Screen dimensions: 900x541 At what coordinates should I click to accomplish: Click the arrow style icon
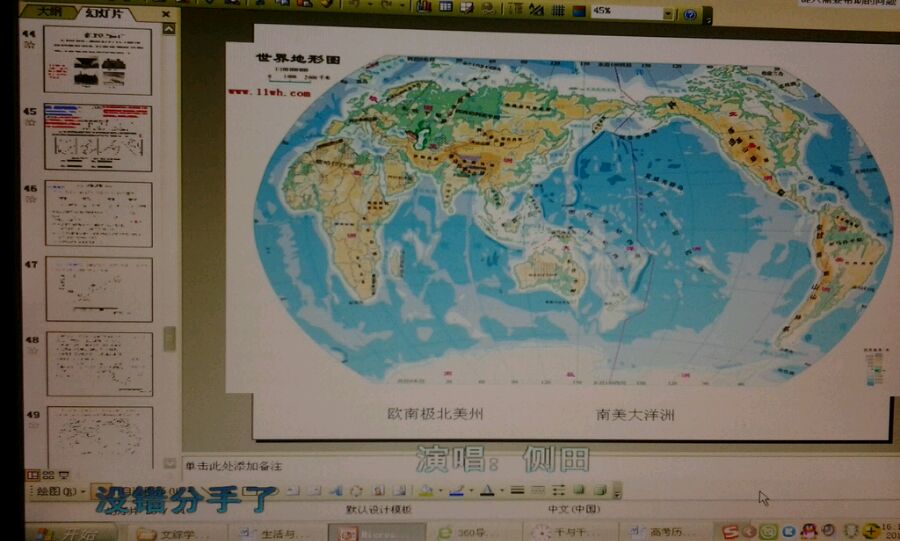pos(558,490)
